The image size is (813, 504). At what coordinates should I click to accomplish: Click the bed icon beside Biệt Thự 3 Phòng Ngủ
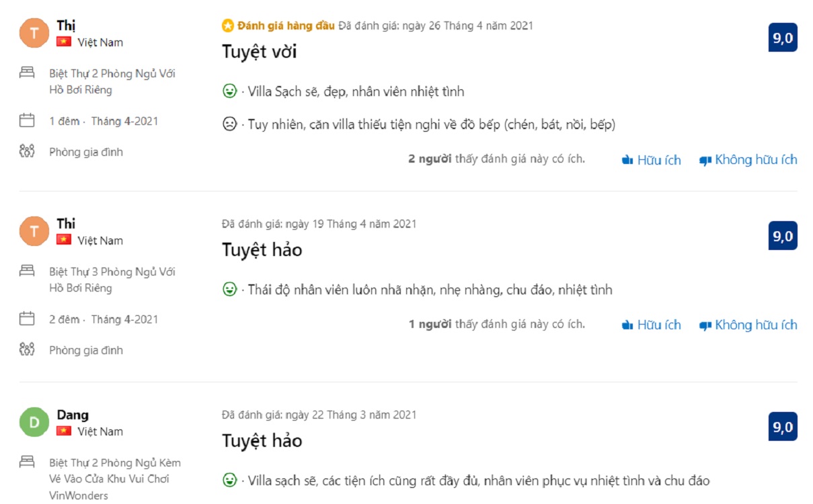[x=27, y=271]
